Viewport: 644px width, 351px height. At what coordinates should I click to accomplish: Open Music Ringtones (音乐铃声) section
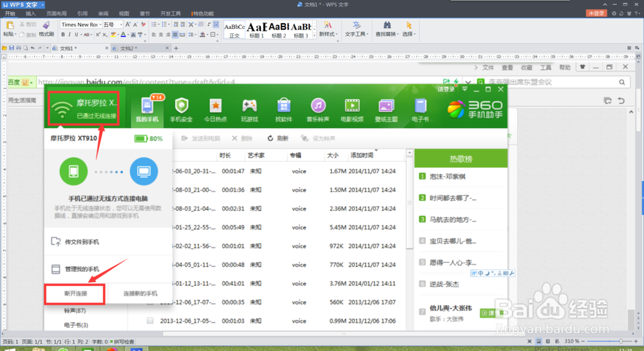[x=318, y=110]
